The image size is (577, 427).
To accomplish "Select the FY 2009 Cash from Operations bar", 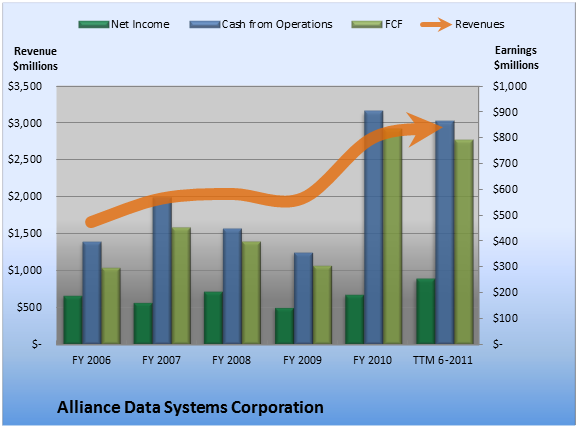I will 304,298.
